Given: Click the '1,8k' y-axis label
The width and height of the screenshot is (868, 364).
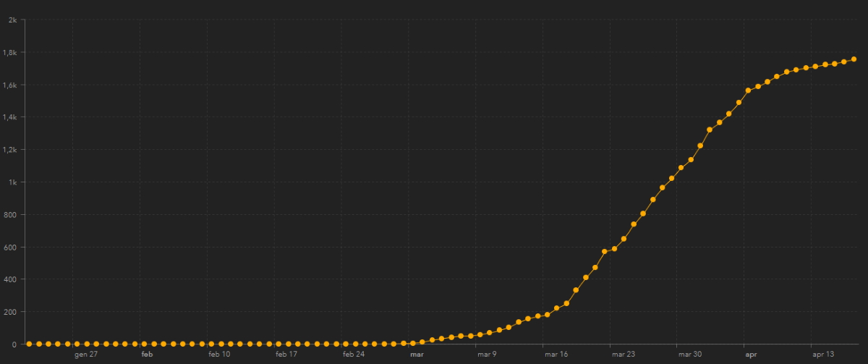Looking at the screenshot, I should tap(12, 52).
